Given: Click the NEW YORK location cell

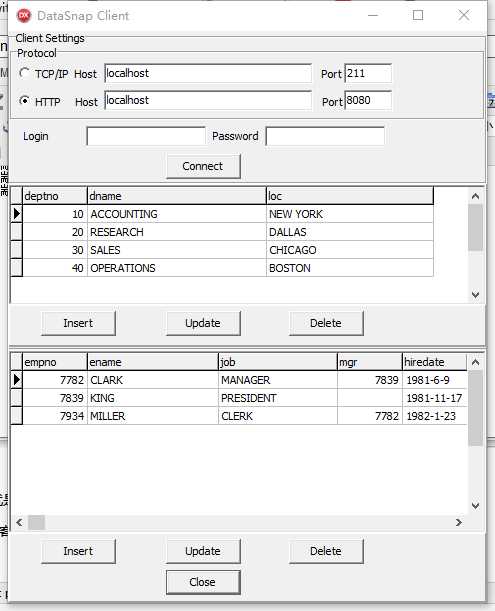Looking at the screenshot, I should 350,214.
